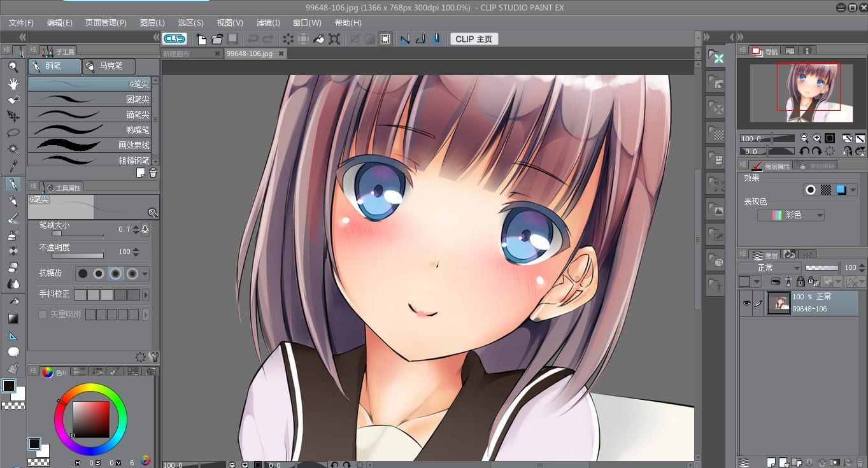Select the Magnifier zoom tool
This screenshot has height=468, width=868.
[x=13, y=66]
